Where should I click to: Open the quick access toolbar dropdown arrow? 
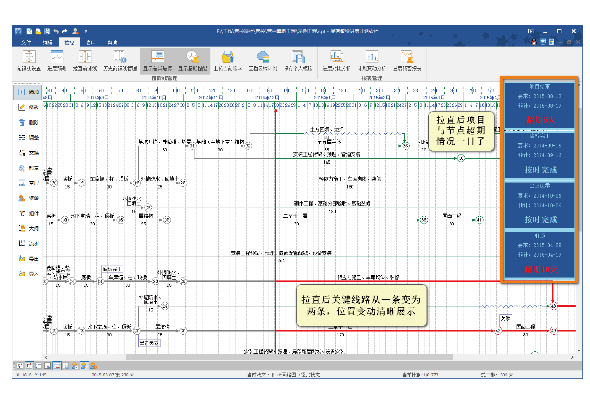click(86, 31)
